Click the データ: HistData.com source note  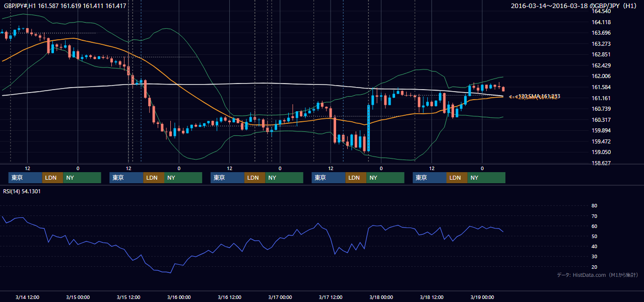point(597,275)
